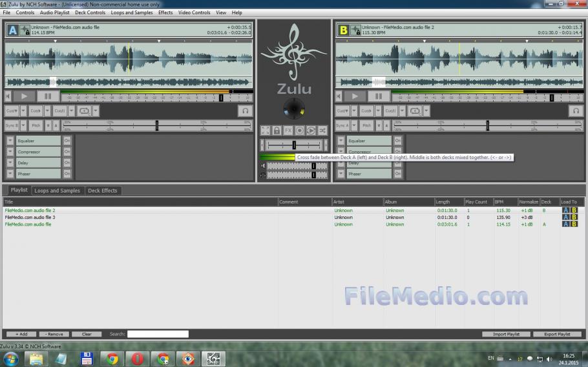Click the Sync B button on Deck A
The image size is (588, 367).
12,125
